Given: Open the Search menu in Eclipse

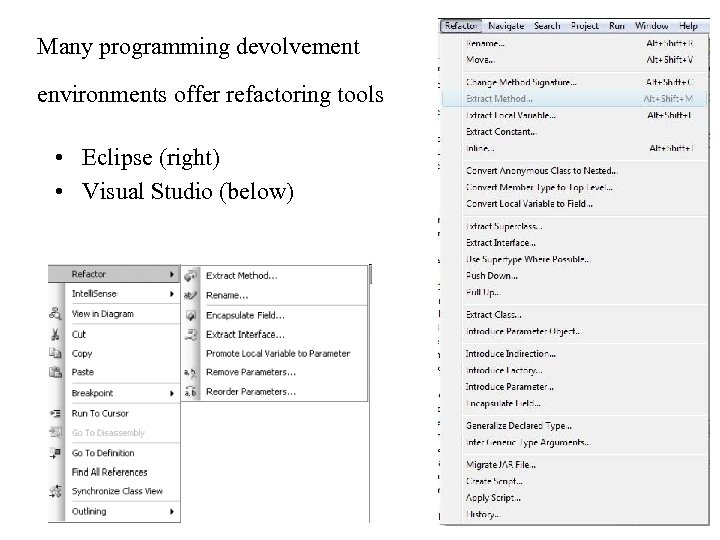Looking at the screenshot, I should [547, 26].
